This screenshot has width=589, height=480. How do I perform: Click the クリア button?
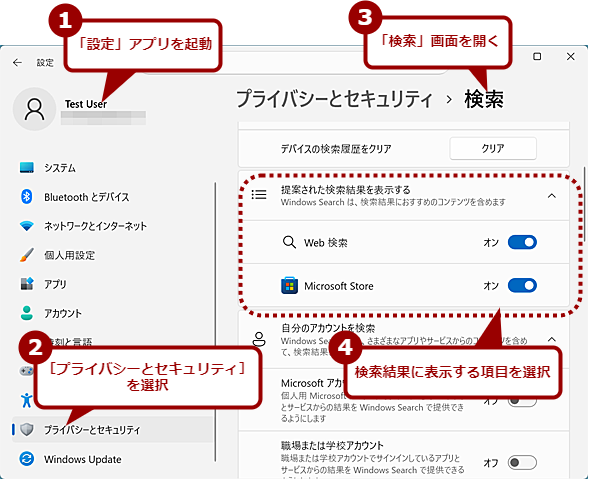pos(493,148)
